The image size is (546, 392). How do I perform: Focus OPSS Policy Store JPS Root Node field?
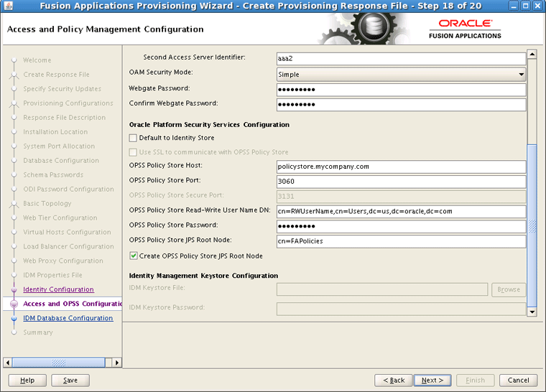[x=401, y=241]
